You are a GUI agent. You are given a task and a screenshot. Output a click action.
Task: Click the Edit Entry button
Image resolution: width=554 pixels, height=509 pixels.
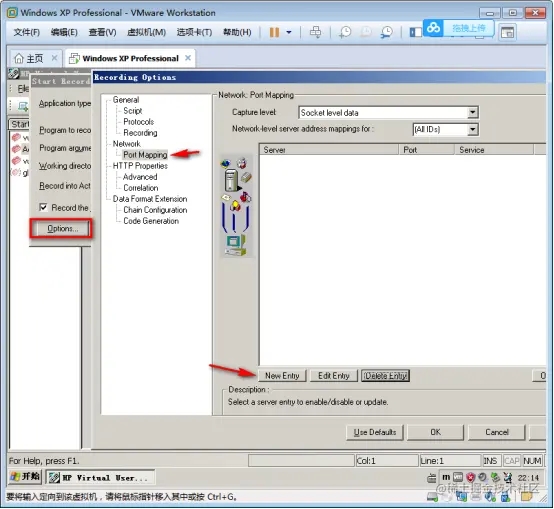click(x=334, y=375)
